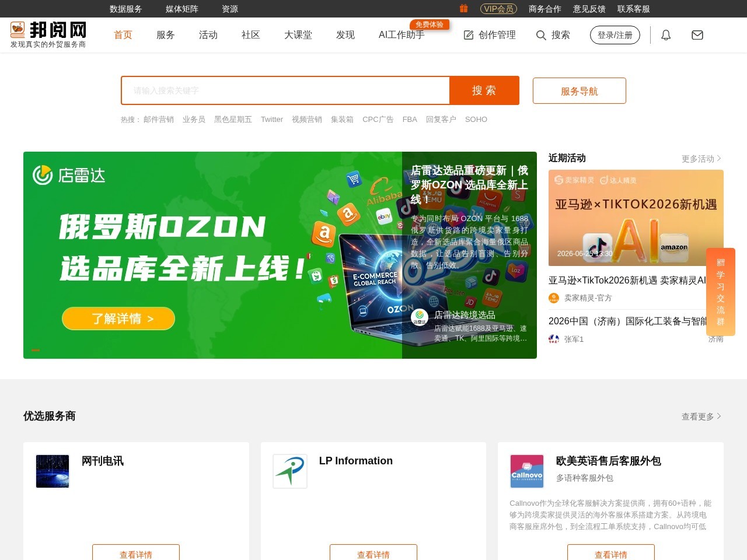Click the orange 搜索 button
The image size is (747, 560).
point(484,90)
